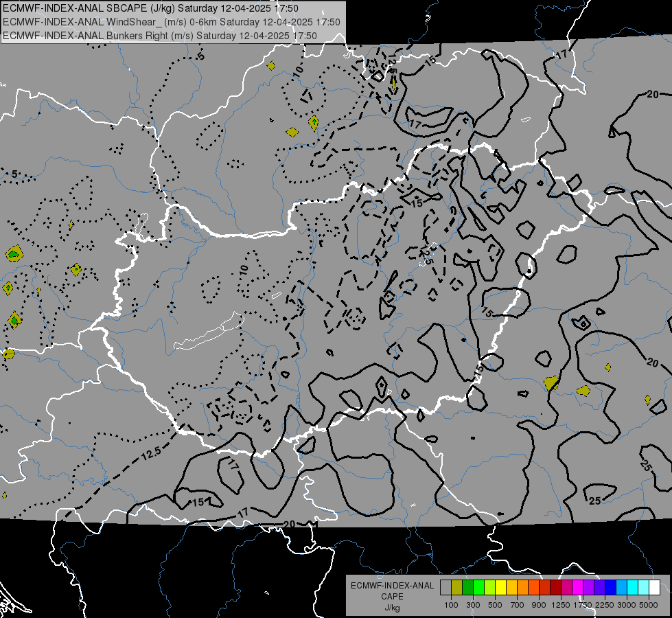Click the CAPE label in the legend

[x=392, y=597]
